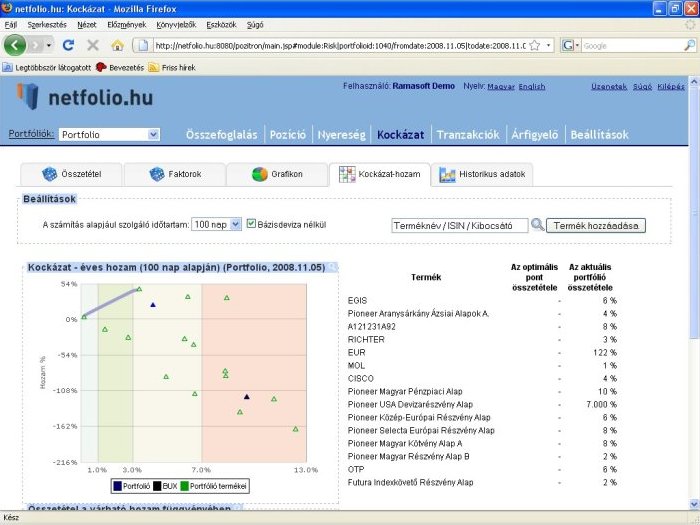700x525 pixels.
Task: Click the black BUX triangle marker
Action: click(247, 396)
